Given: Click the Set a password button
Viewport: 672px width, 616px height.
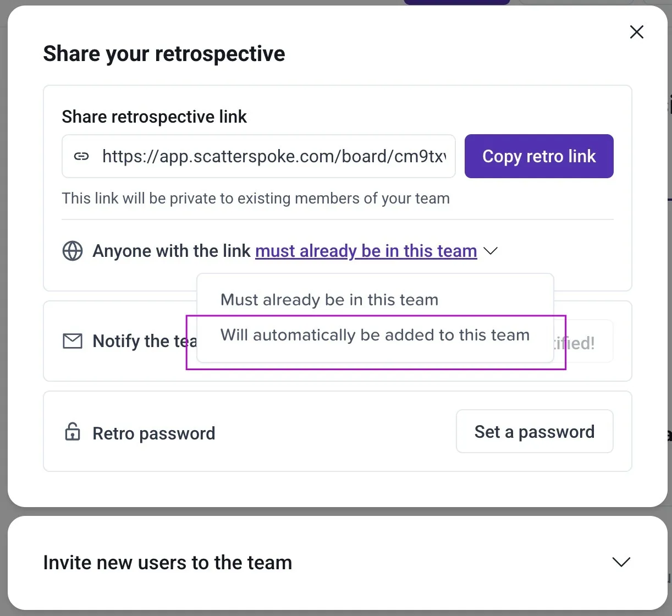Looking at the screenshot, I should coord(534,432).
